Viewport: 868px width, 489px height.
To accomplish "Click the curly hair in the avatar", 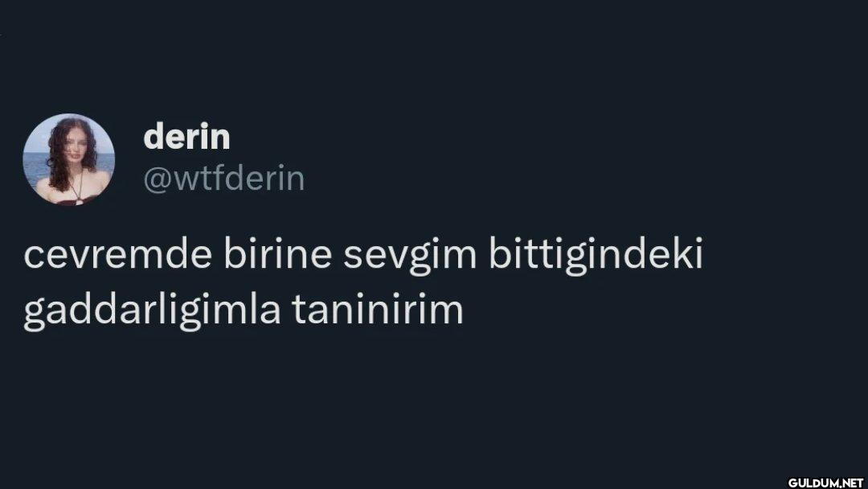I will coord(57,161).
